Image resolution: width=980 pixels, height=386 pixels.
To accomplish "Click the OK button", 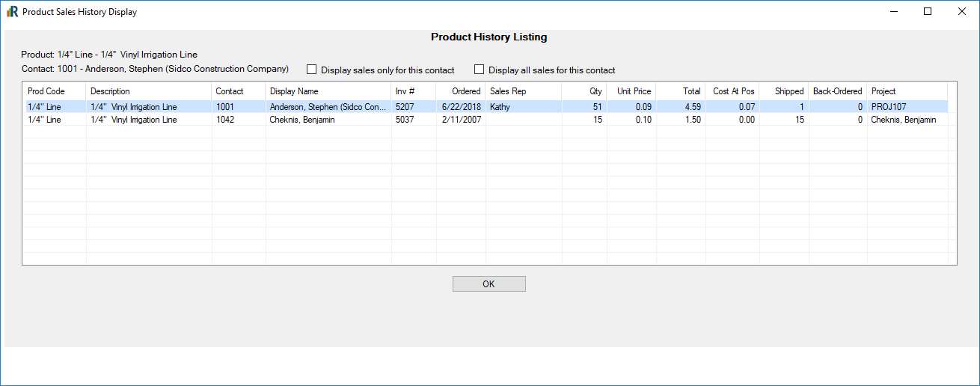I will pyautogui.click(x=489, y=284).
